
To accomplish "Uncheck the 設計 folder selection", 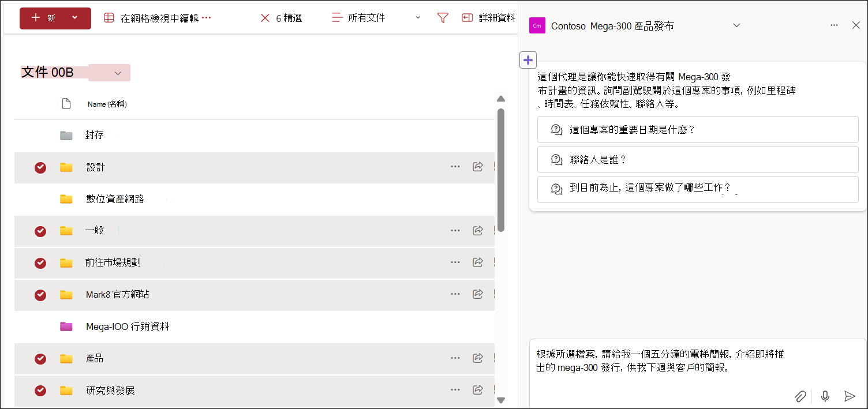I will [x=40, y=168].
